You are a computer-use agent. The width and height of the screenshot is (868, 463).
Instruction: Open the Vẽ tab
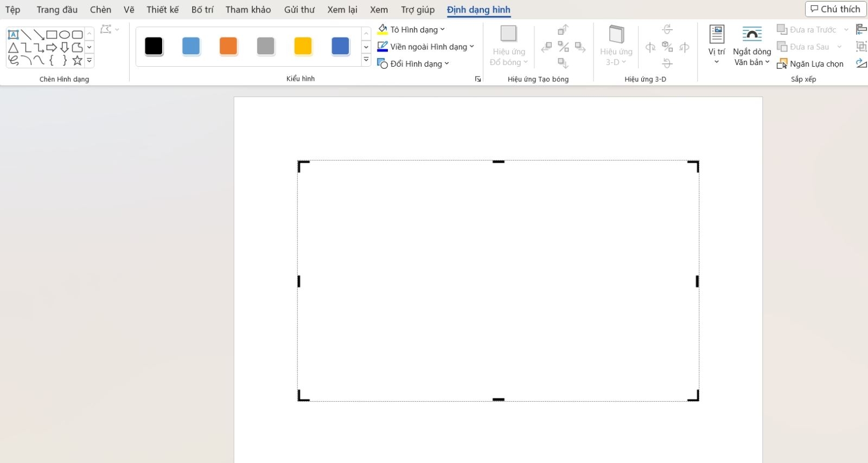pos(129,10)
